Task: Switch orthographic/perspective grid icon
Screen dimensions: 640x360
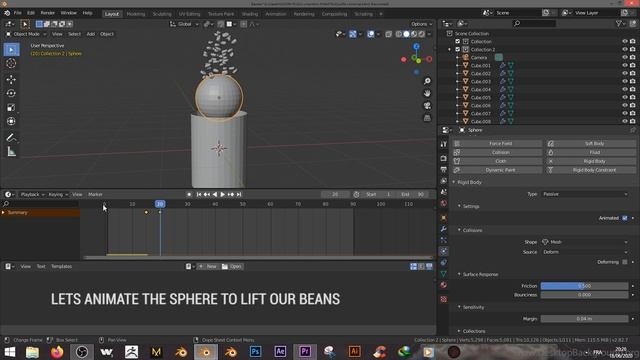Action: tap(427, 118)
